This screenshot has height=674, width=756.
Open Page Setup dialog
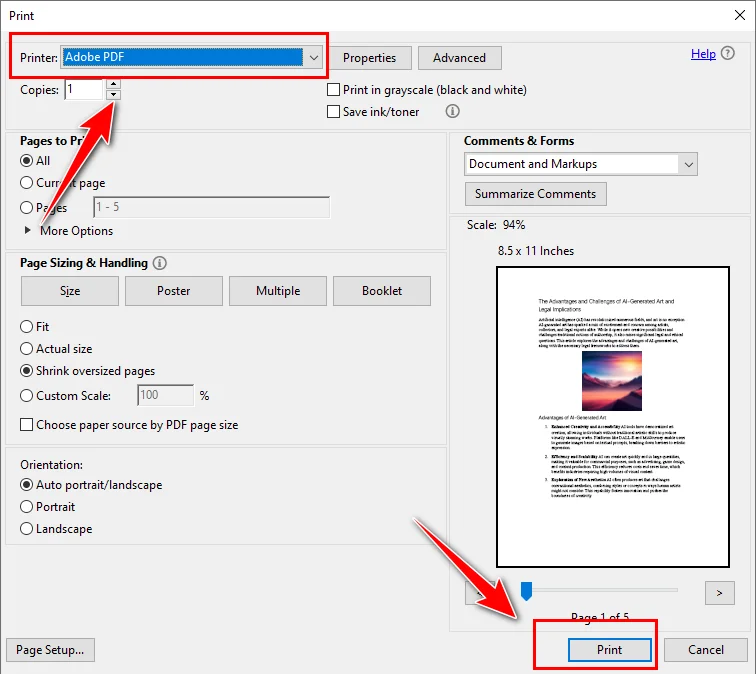pos(50,650)
